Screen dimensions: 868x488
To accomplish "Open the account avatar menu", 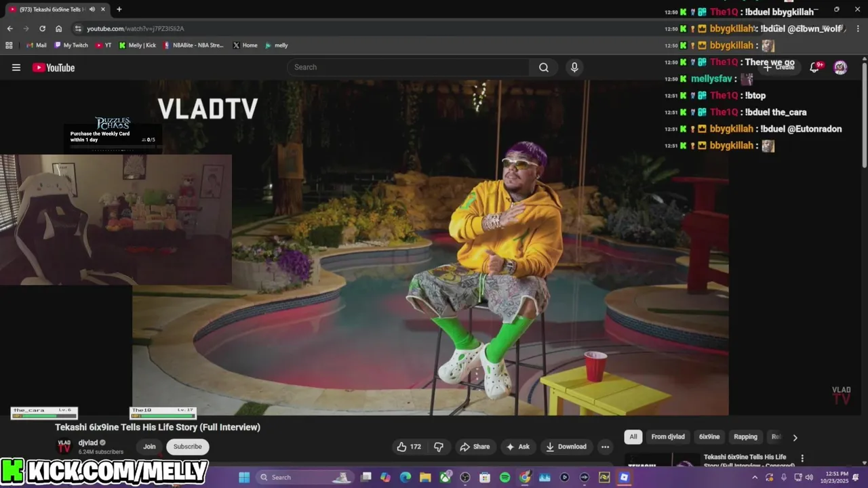I will [840, 67].
